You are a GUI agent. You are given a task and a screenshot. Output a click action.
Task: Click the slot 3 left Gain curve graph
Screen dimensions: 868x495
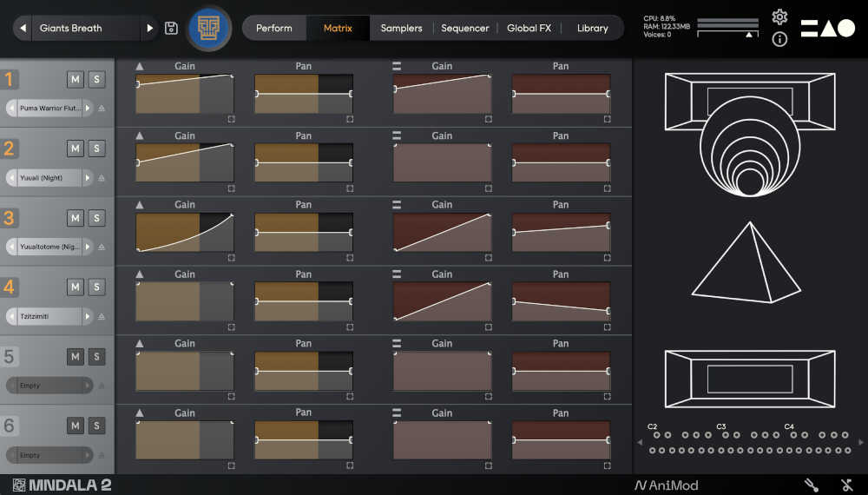tap(184, 232)
